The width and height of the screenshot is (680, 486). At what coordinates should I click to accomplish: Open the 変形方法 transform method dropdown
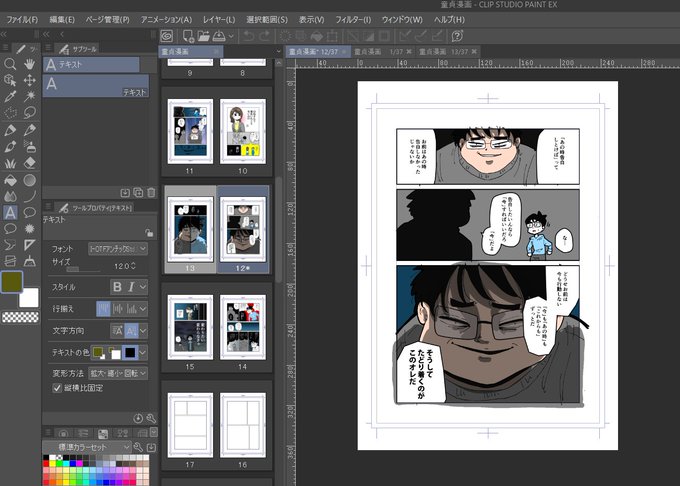118,373
